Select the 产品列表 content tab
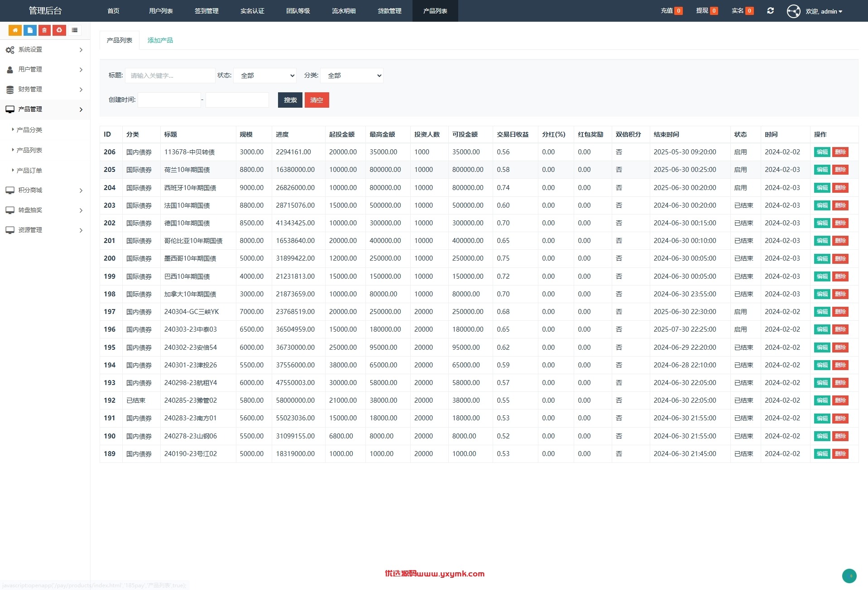 coord(120,40)
